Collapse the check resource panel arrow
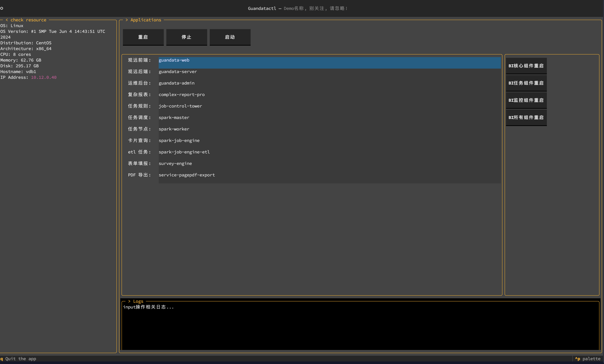 [x=7, y=20]
